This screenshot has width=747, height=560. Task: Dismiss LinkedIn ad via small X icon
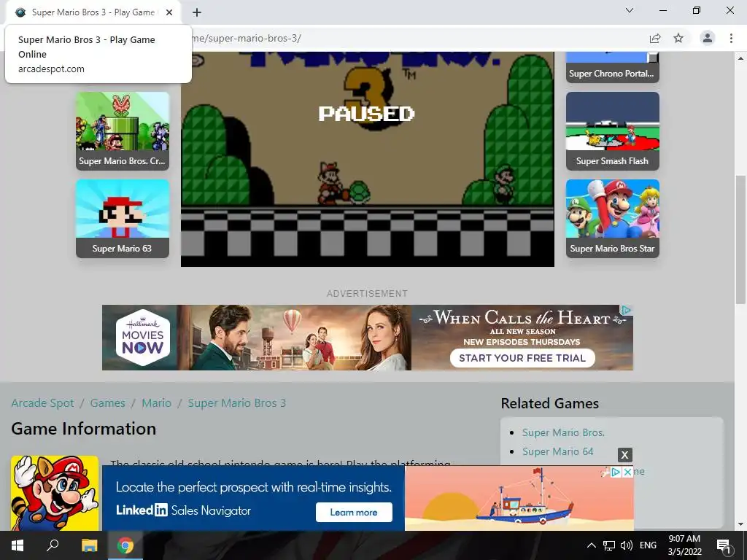pyautogui.click(x=628, y=472)
